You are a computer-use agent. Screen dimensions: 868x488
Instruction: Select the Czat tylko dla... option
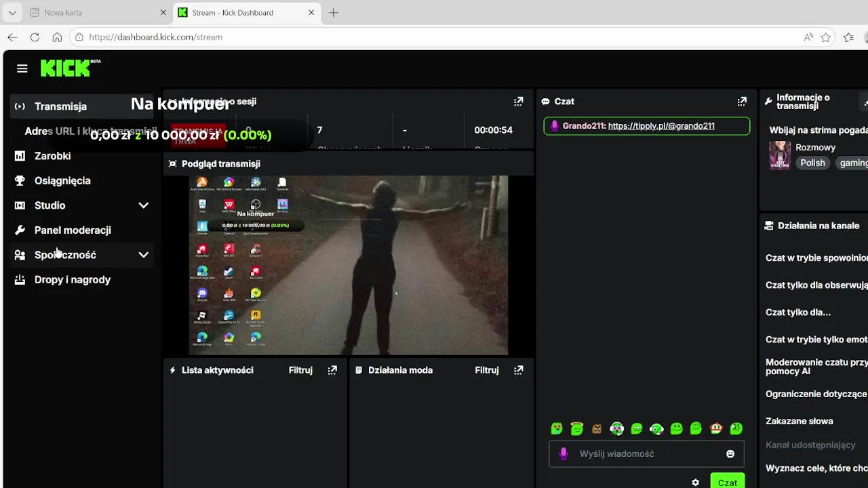click(x=798, y=312)
